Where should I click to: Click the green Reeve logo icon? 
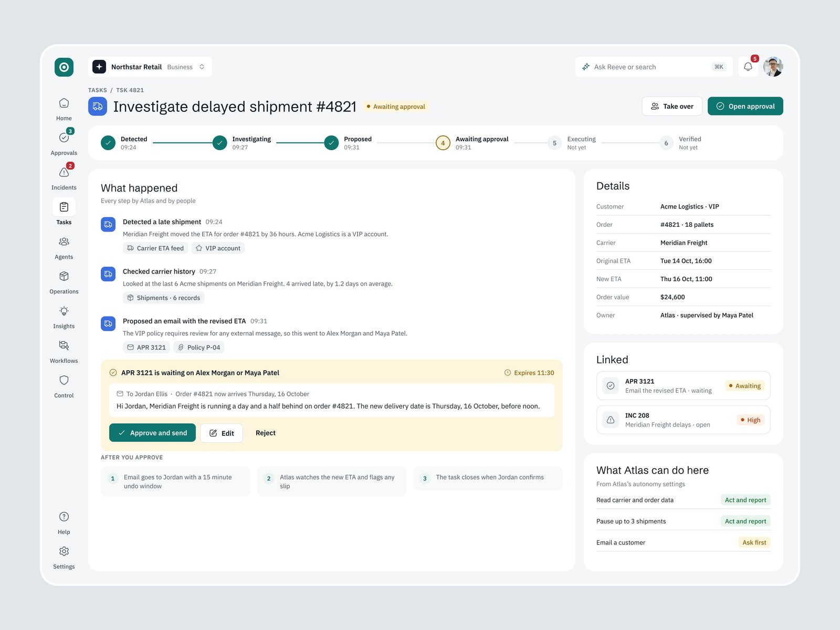pyautogui.click(x=64, y=67)
